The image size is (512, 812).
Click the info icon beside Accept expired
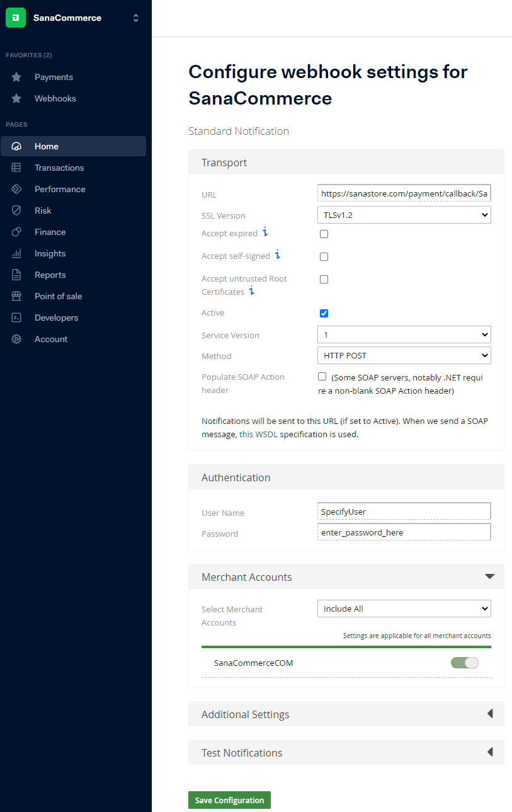click(265, 232)
